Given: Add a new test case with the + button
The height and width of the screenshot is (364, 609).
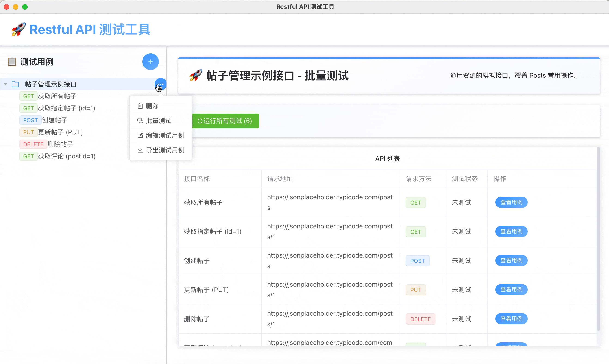Looking at the screenshot, I should (x=150, y=62).
